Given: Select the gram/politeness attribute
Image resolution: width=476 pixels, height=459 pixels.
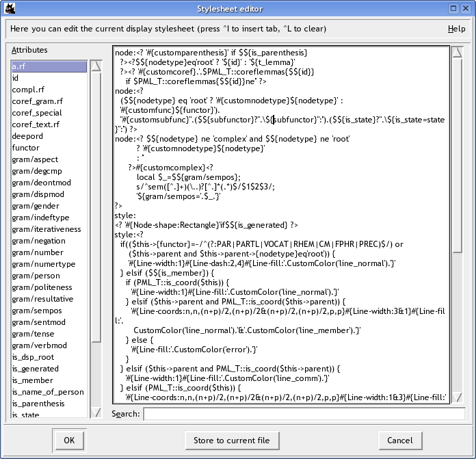Looking at the screenshot, I should pyautogui.click(x=49, y=287).
